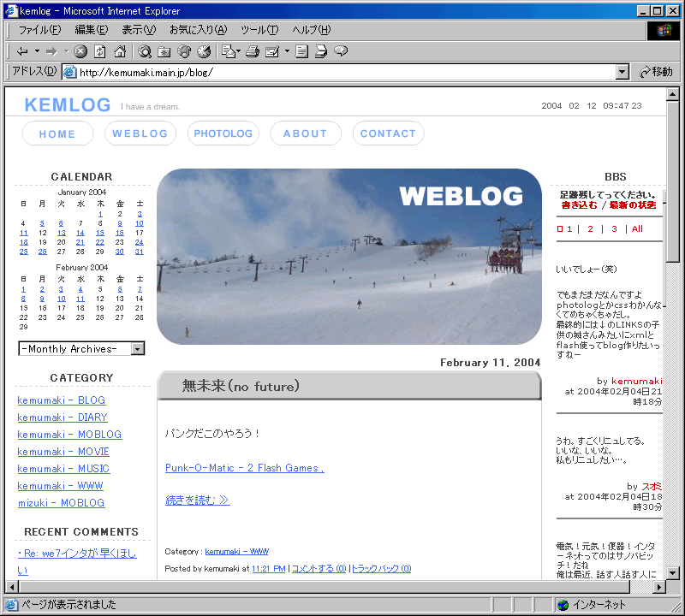Open the Favorites pane toolbar icon

(164, 51)
